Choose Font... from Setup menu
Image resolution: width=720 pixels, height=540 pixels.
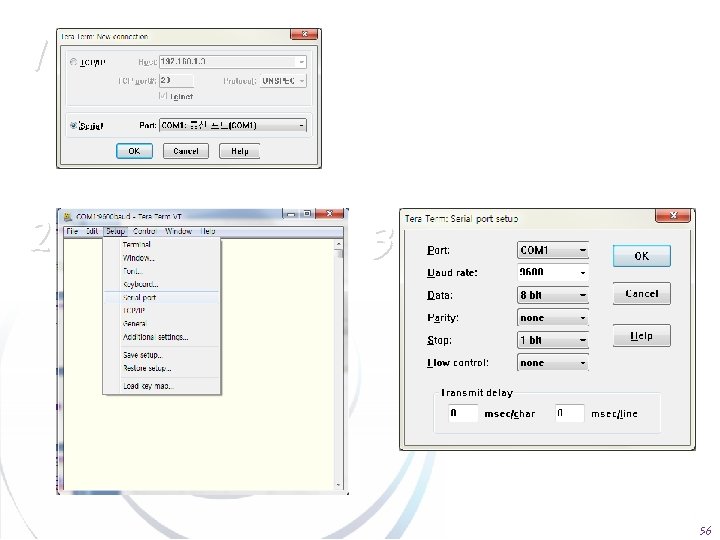(x=162, y=271)
